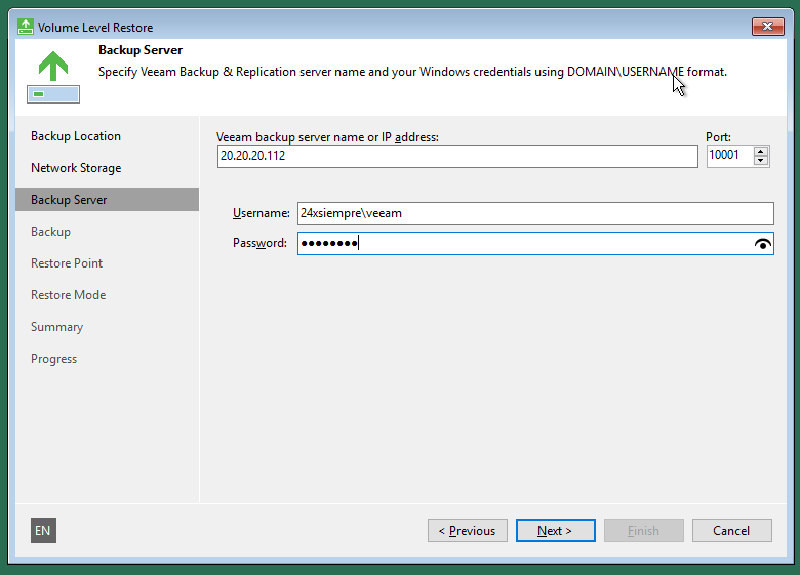The height and width of the screenshot is (575, 800).
Task: Click the 'Username:' label
Action: pos(261,213)
